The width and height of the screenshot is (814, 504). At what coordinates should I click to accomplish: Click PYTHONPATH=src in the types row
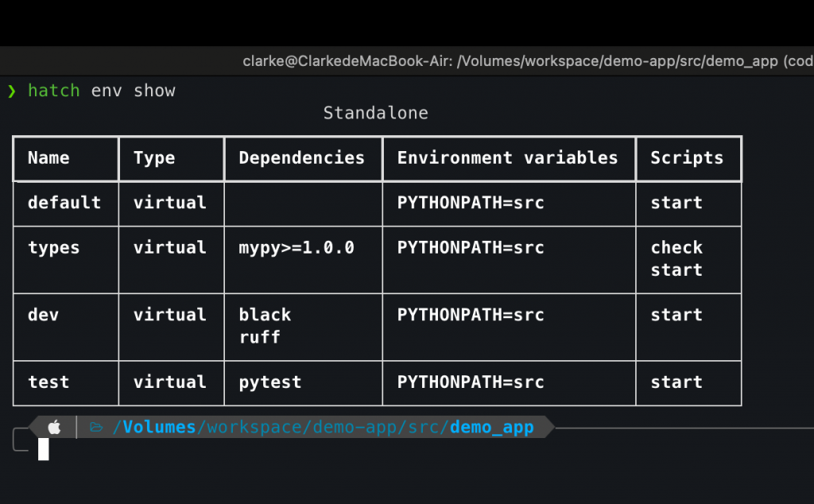471,247
